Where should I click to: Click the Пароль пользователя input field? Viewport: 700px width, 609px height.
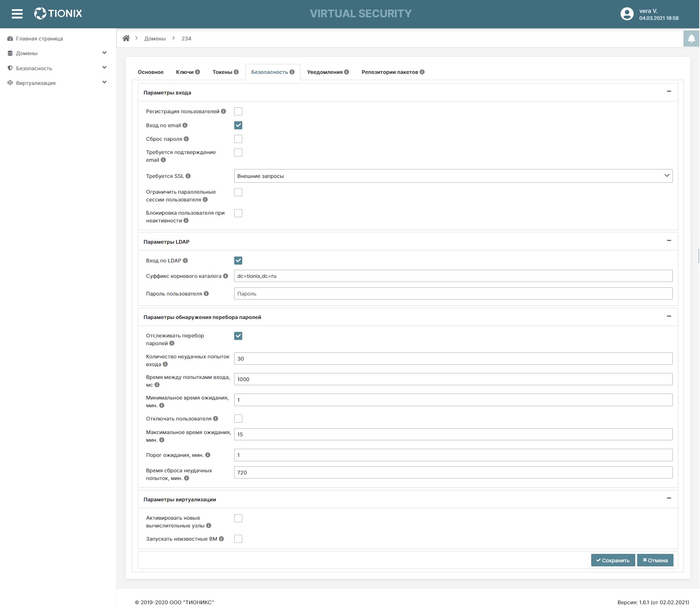453,294
